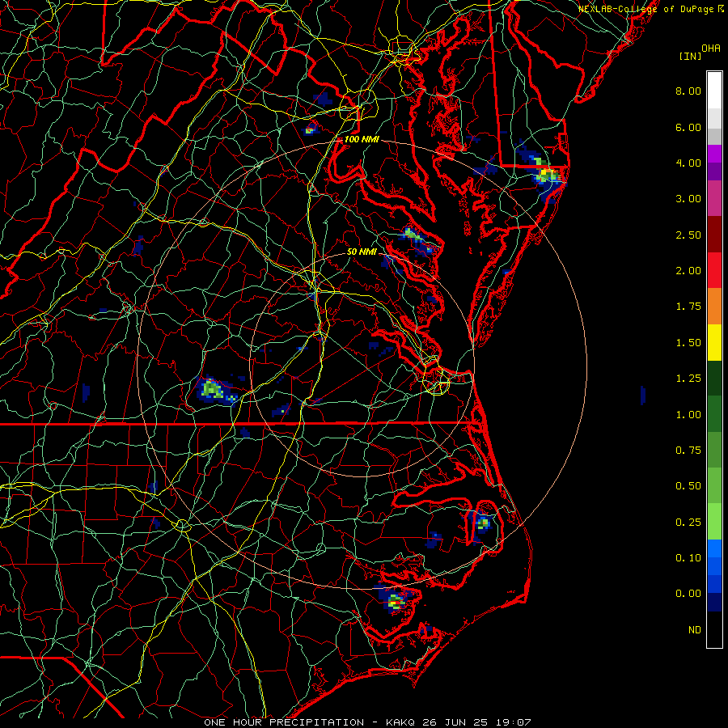Click the 2.50 inch legend label
728x728 pixels.
tap(688, 235)
